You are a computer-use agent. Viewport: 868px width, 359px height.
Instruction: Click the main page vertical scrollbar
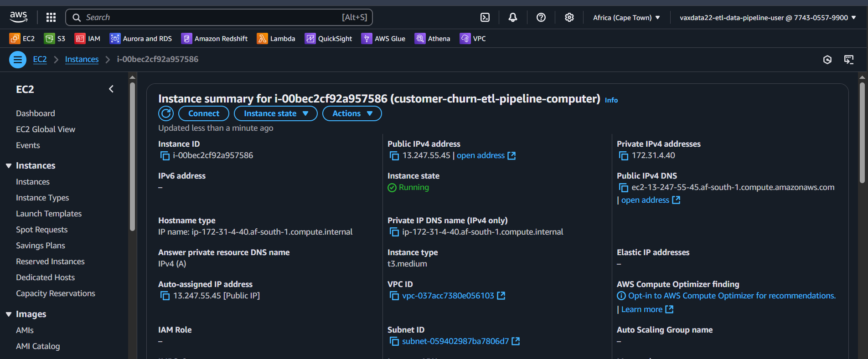[862, 132]
